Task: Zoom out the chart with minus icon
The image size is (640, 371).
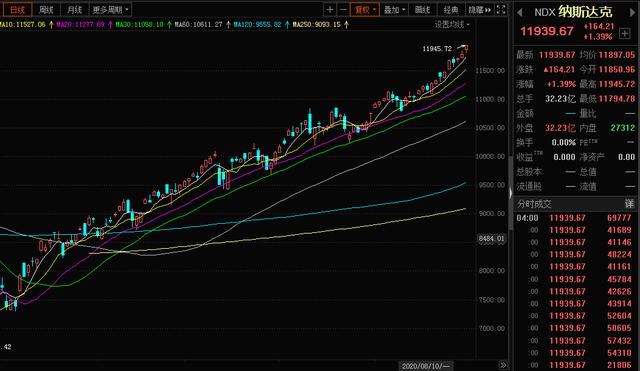Action: click(343, 9)
